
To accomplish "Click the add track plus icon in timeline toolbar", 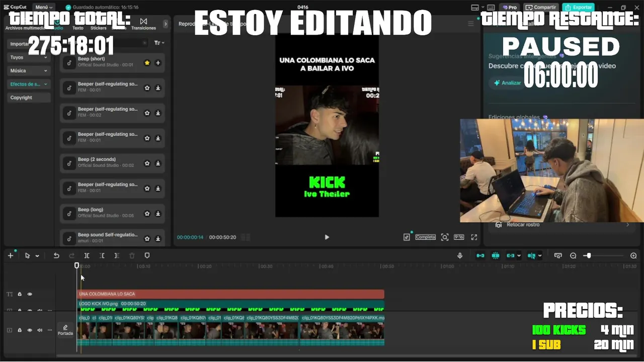I will [x=10, y=255].
